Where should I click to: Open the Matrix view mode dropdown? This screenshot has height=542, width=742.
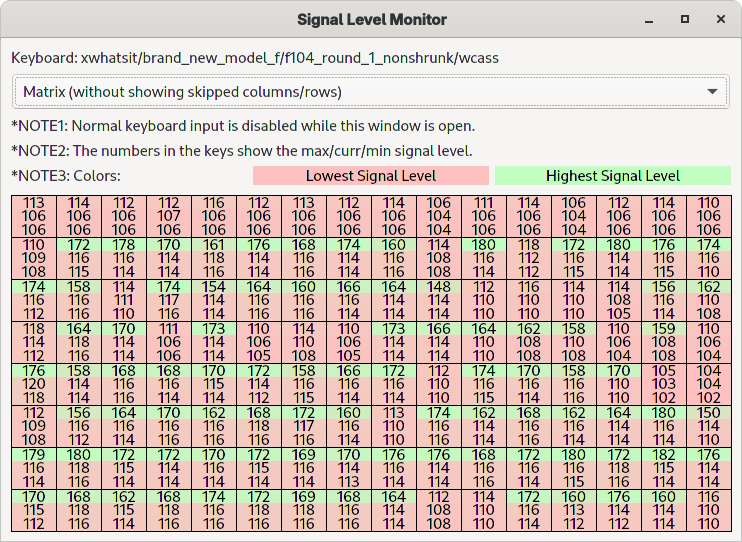tap(371, 92)
